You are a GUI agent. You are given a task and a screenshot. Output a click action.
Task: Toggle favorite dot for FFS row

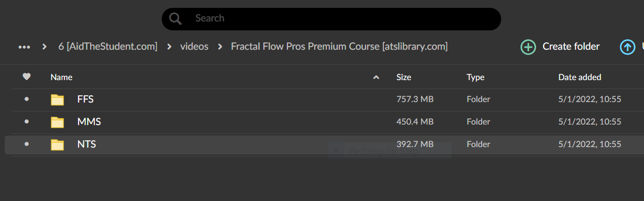(27, 99)
